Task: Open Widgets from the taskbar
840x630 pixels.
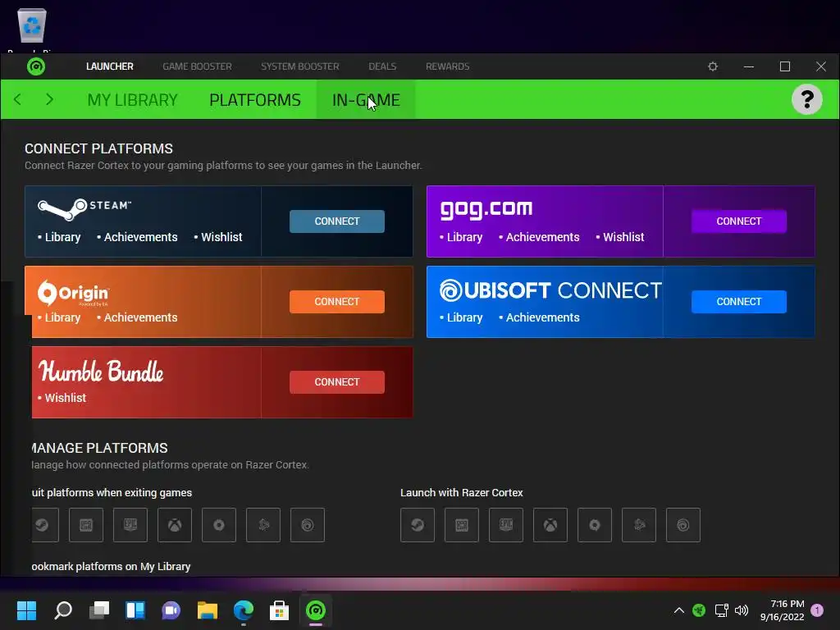Action: tap(135, 610)
